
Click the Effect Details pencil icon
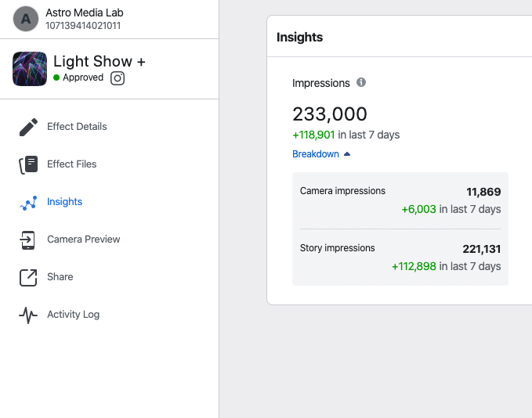coord(28,127)
